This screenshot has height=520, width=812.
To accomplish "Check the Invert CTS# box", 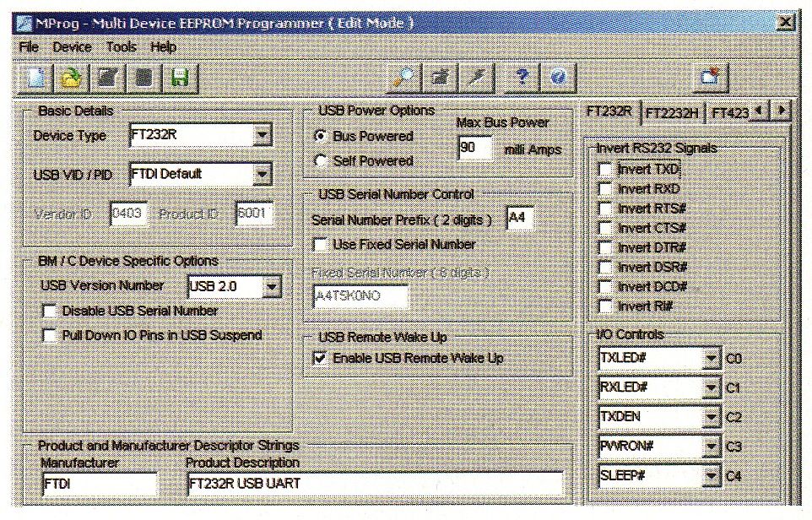I will pyautogui.click(x=605, y=229).
